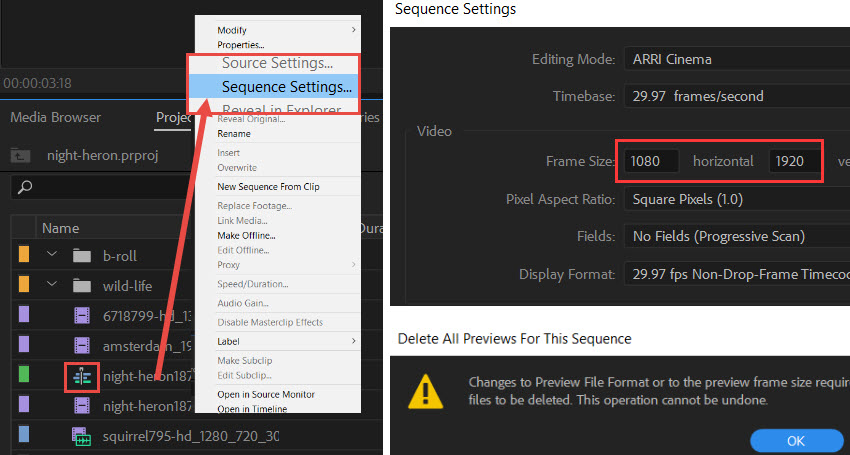Click the purple label swatch of amsterdam clip
850x455 pixels.
click(24, 344)
